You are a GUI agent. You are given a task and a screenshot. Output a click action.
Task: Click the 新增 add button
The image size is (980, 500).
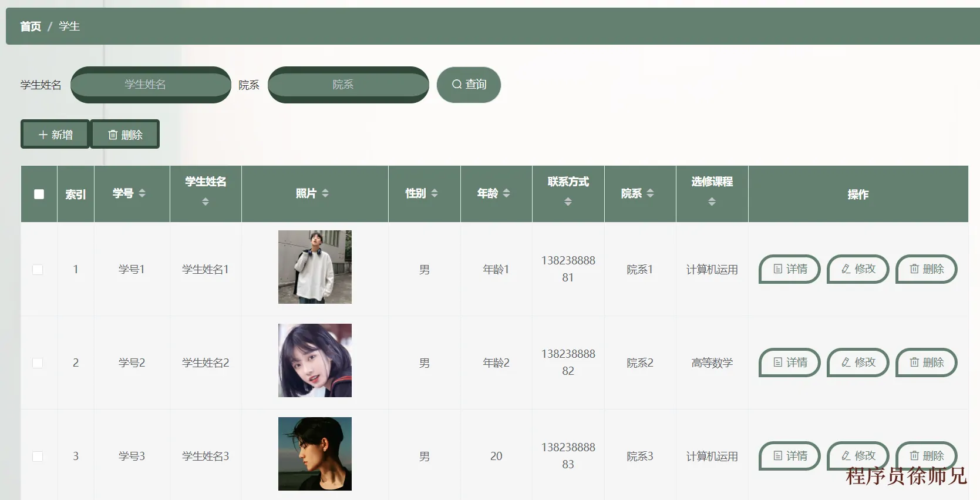tap(55, 135)
